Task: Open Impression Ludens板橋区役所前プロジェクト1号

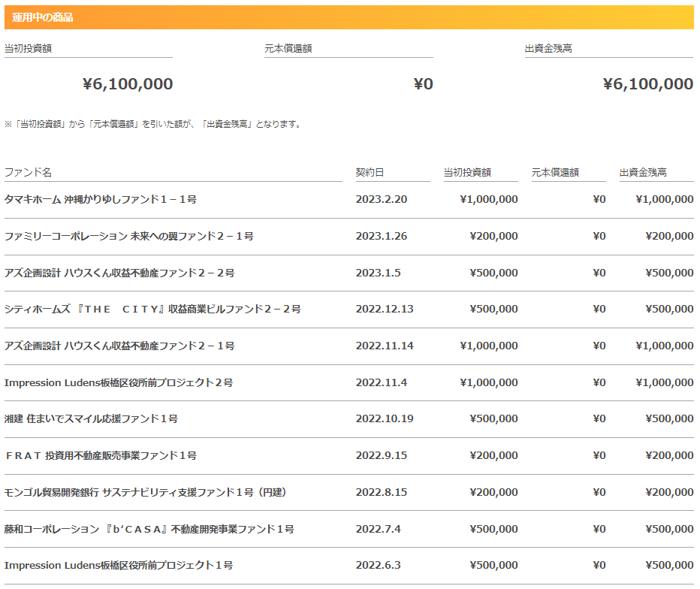Action: pyautogui.click(x=119, y=565)
